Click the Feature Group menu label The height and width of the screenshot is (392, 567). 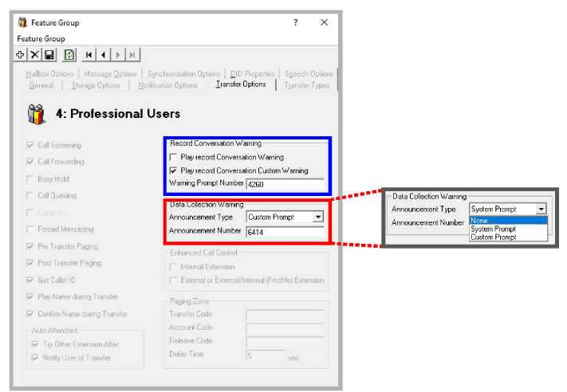41,39
